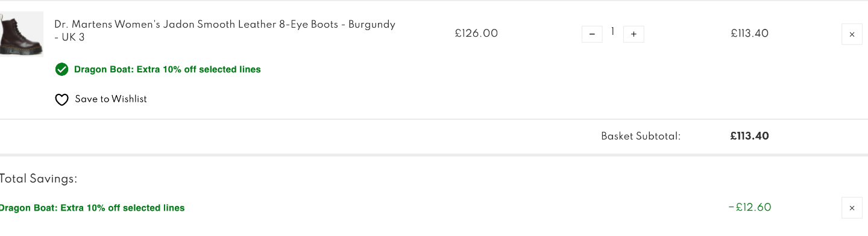Click the heart wishlist icon

[x=61, y=99]
